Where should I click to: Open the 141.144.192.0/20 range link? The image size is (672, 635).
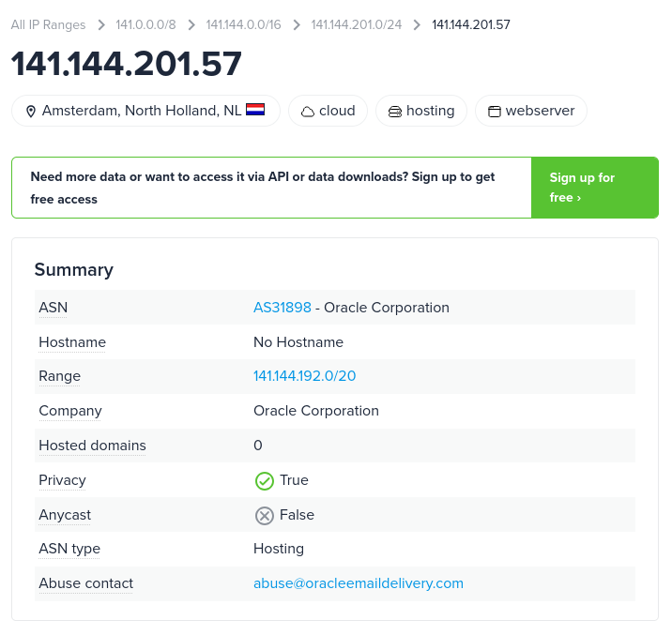pos(304,376)
